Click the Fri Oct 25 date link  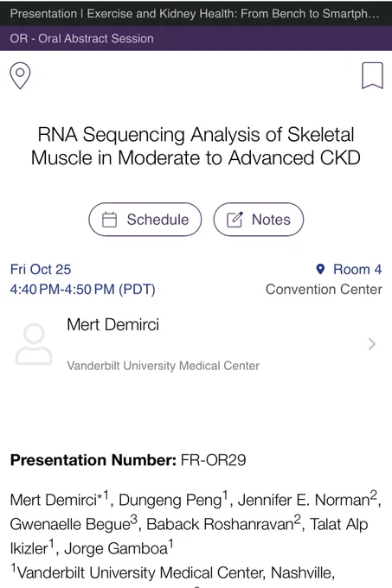click(x=41, y=269)
